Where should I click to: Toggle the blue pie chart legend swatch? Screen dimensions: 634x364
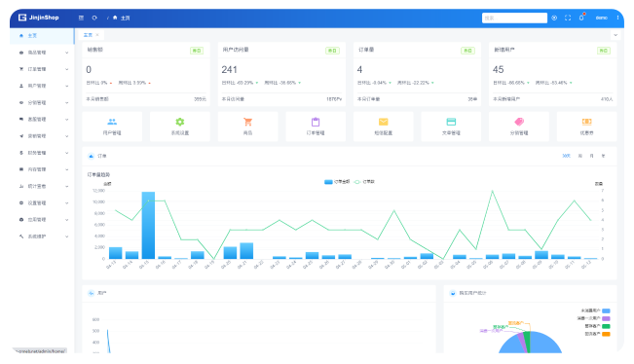(606, 310)
